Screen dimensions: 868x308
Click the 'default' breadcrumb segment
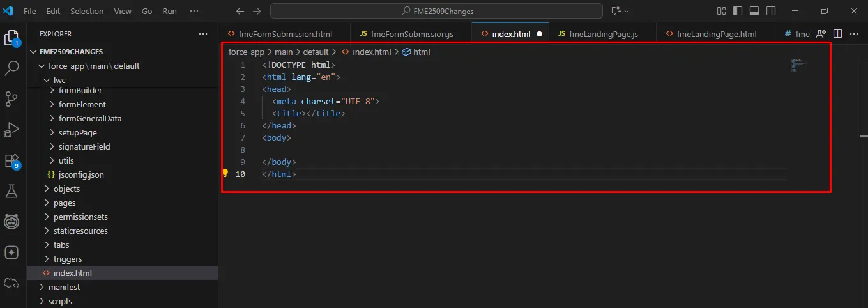[316, 52]
